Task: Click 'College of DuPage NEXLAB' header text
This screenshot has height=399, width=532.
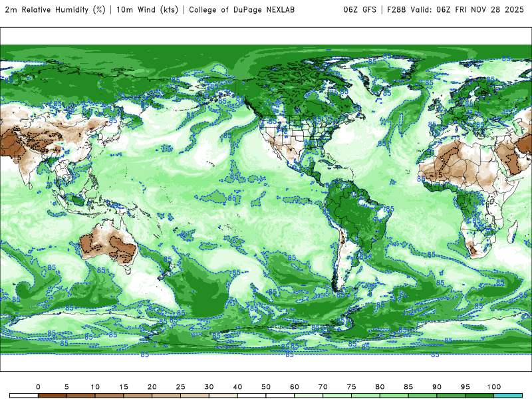Action: point(241,10)
